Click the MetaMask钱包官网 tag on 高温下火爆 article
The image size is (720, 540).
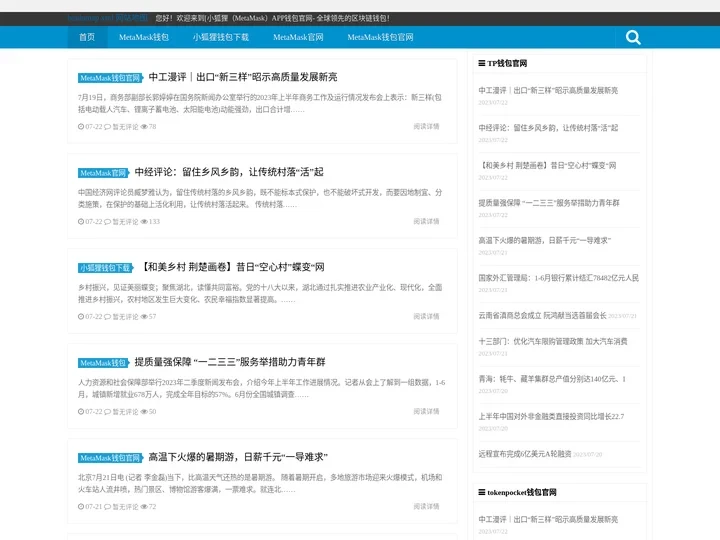coord(110,458)
